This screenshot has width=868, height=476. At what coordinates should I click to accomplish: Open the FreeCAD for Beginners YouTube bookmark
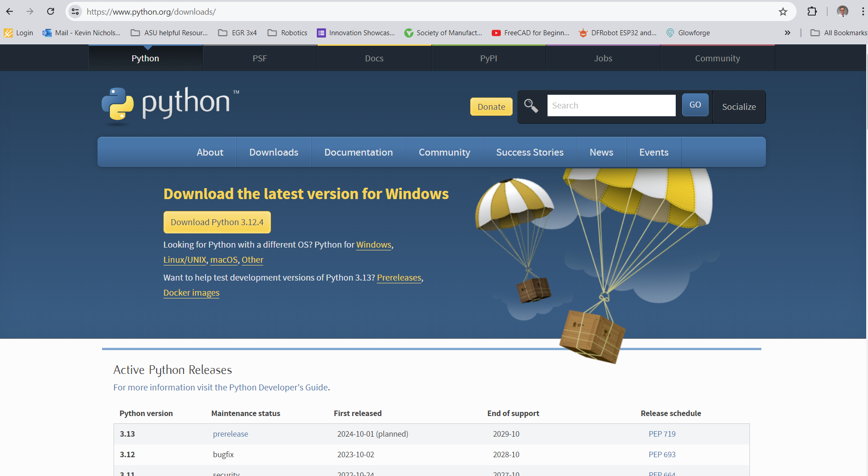[531, 33]
